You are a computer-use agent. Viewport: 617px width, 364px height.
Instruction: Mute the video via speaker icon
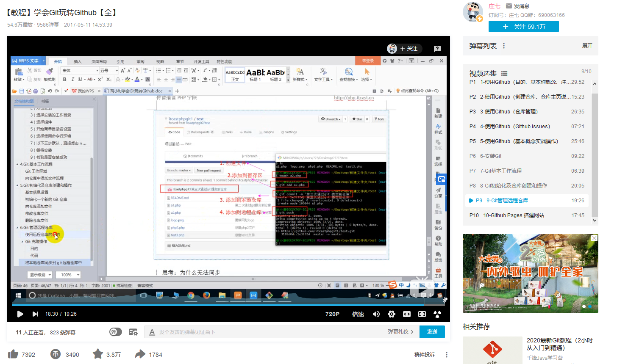[376, 314]
